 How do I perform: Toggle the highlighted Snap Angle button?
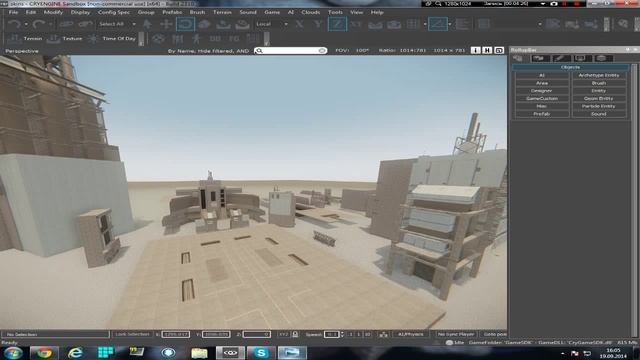coord(438,24)
